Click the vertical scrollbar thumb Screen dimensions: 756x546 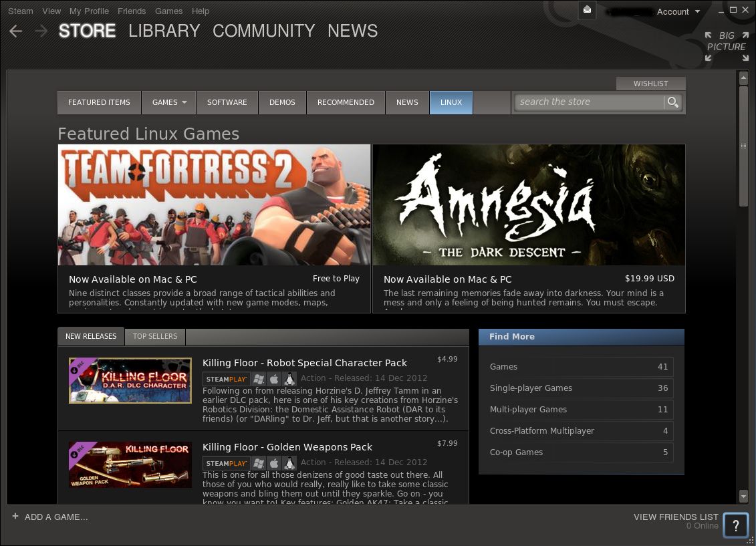(x=743, y=146)
